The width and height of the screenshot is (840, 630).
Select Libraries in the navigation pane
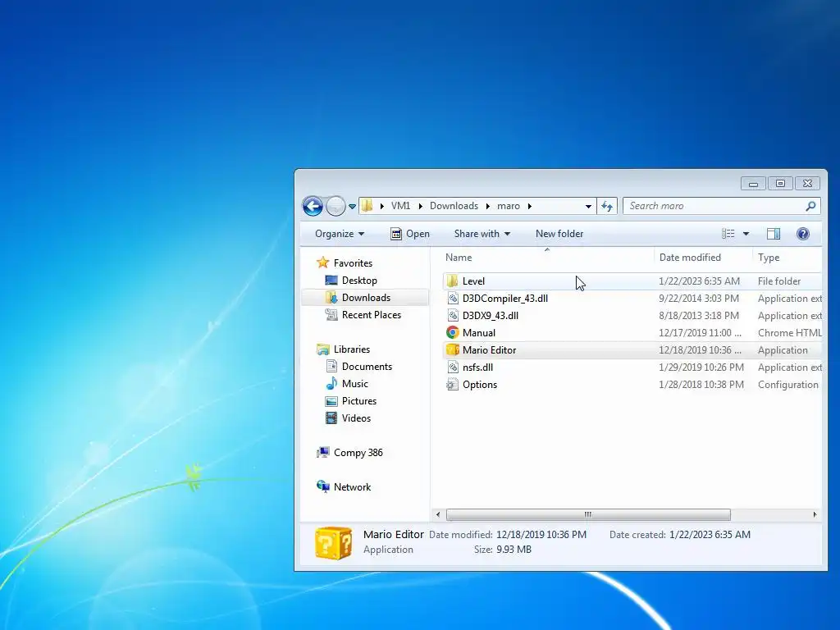tap(351, 349)
